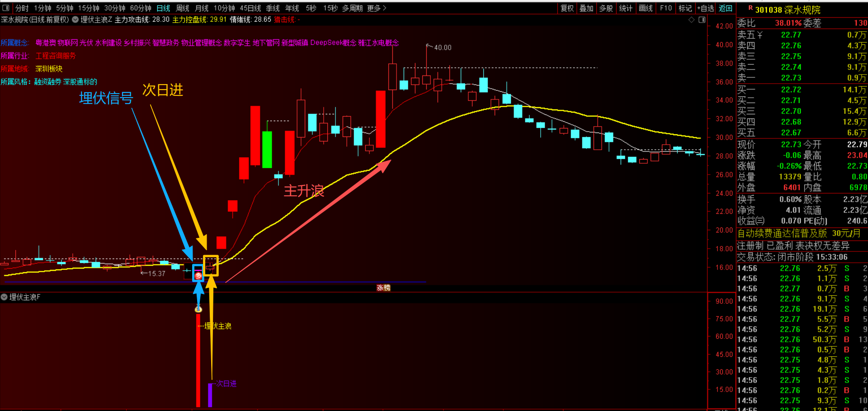This screenshot has width=868, height=411.
Task: Switch to the 季线 quarterly tab
Action: click(273, 8)
